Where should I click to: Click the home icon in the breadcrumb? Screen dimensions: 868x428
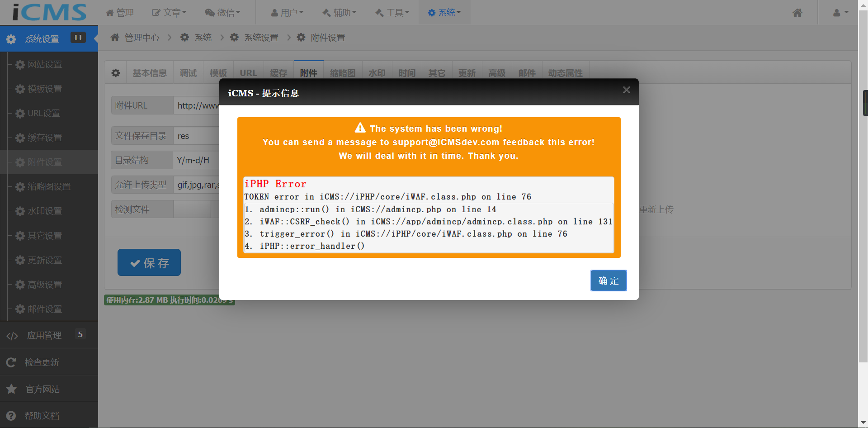pos(115,37)
